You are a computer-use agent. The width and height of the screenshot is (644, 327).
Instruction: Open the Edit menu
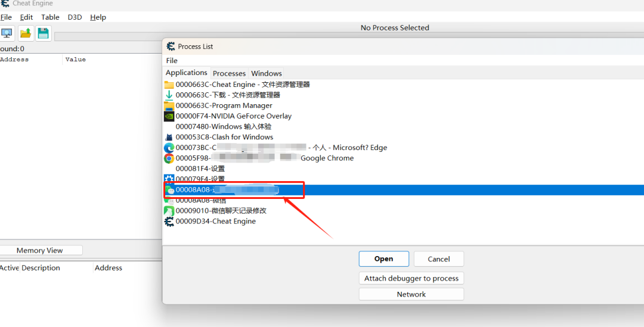[26, 17]
